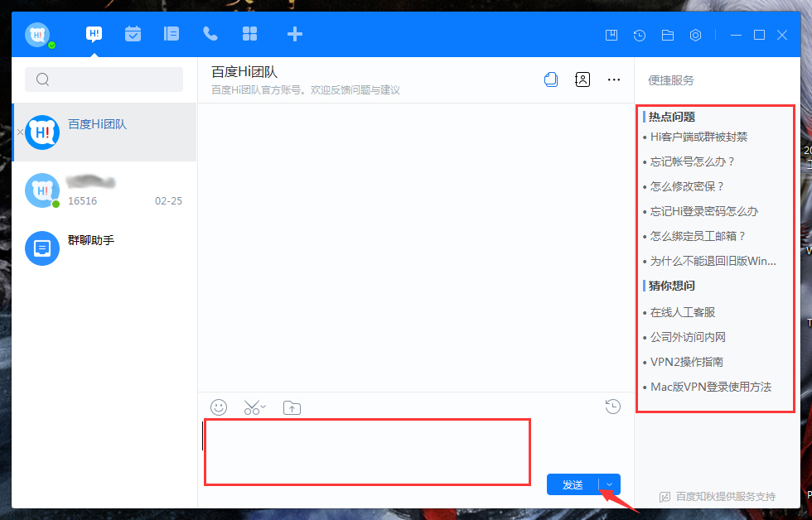
Task: Open the ellipsis menu in chat header
Action: [x=613, y=79]
